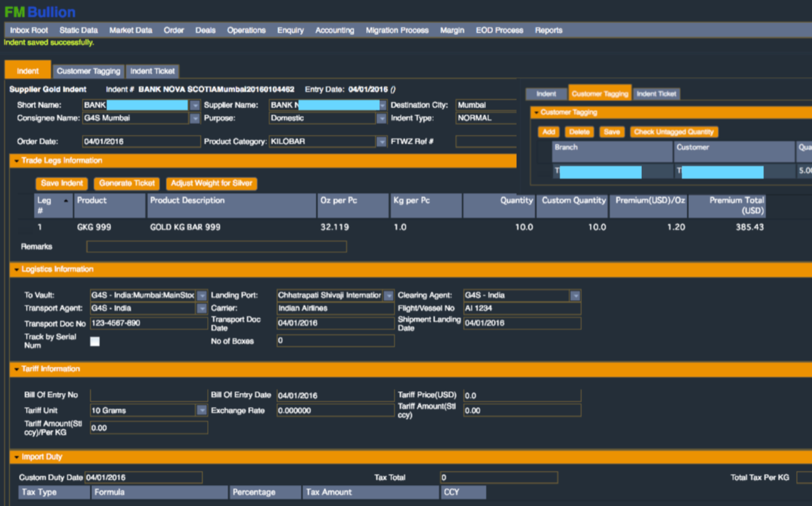Image resolution: width=812 pixels, height=506 pixels.
Task: Open the Tariff Unit dropdown arrow
Action: tap(202, 411)
